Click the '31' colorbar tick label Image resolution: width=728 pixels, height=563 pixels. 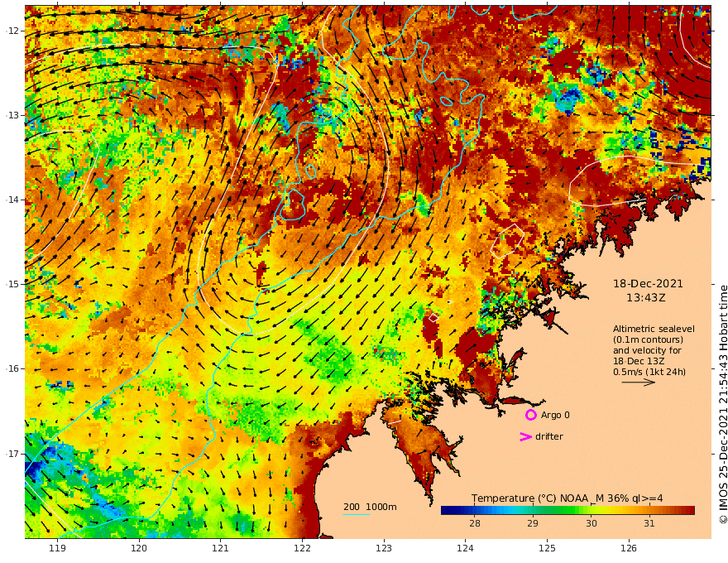coord(649,523)
